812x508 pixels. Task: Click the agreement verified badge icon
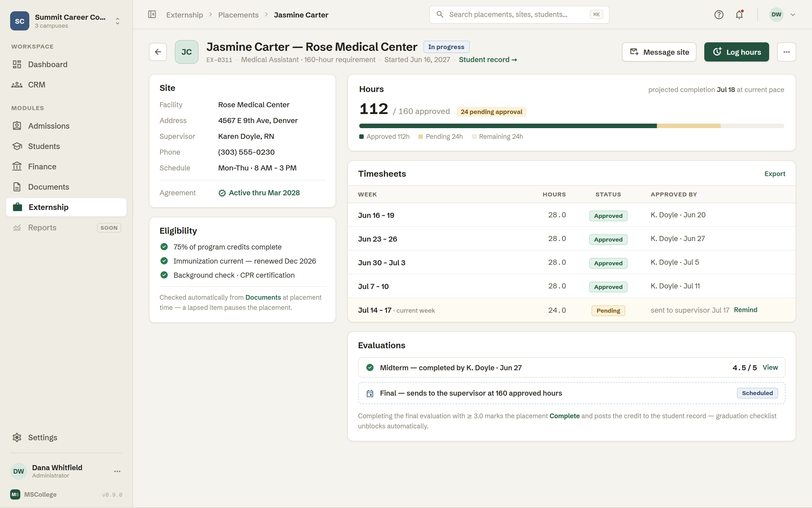[222, 193]
